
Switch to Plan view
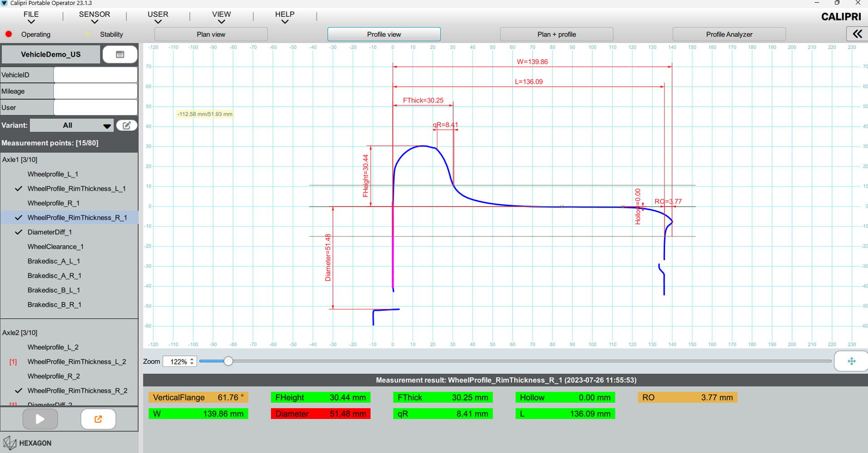211,34
